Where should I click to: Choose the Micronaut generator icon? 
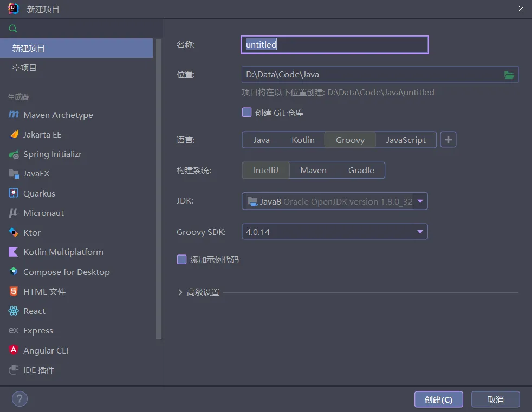point(14,213)
